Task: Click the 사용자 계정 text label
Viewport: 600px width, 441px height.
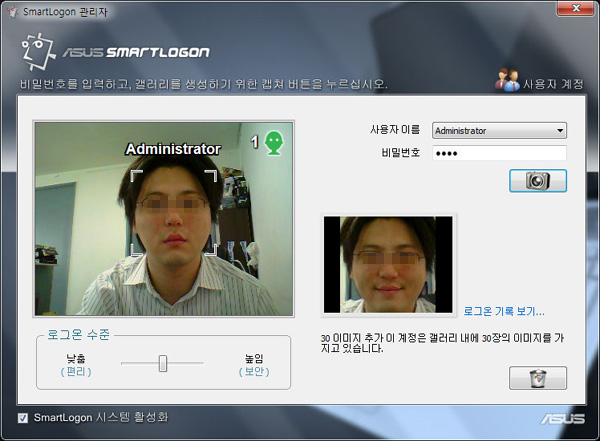Action: click(x=553, y=84)
